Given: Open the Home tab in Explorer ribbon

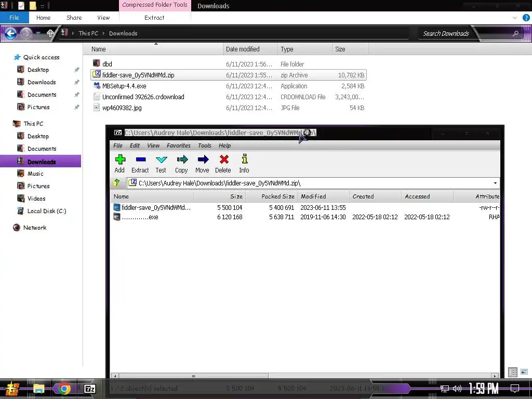Looking at the screenshot, I should [44, 18].
